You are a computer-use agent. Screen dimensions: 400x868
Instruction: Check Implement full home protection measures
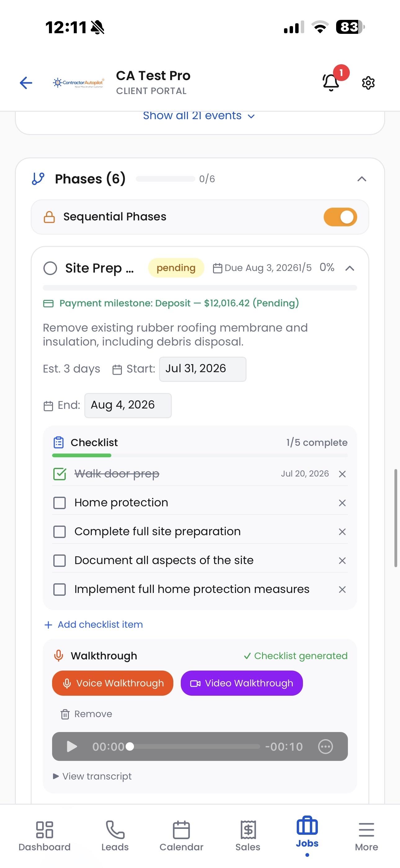coord(60,590)
